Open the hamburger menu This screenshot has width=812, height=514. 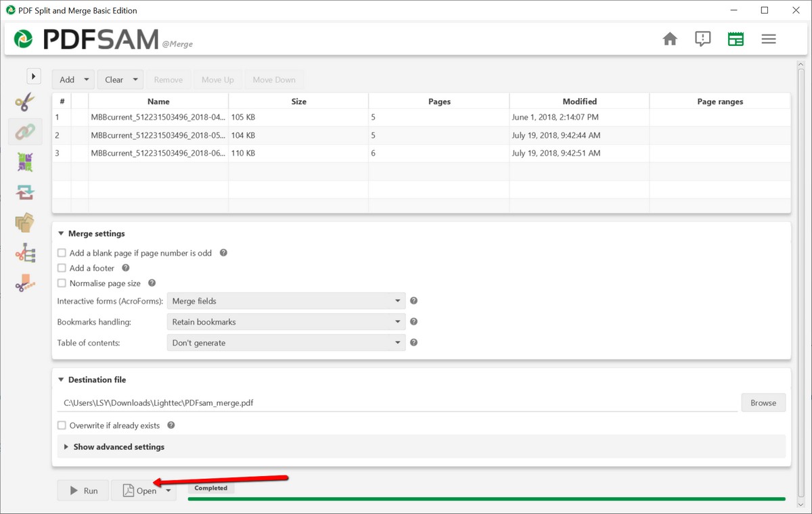768,39
